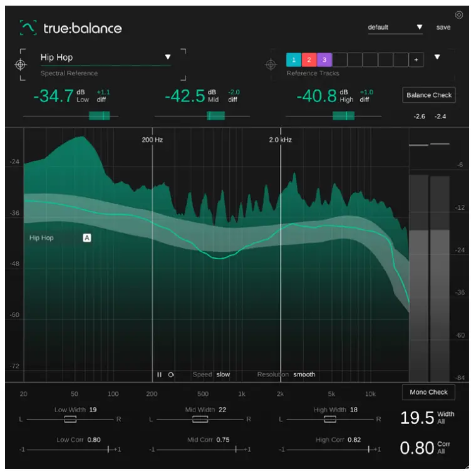The height and width of the screenshot is (476, 476).
Task: Click the Mid Width L-R slider handle
Action: coord(200,419)
